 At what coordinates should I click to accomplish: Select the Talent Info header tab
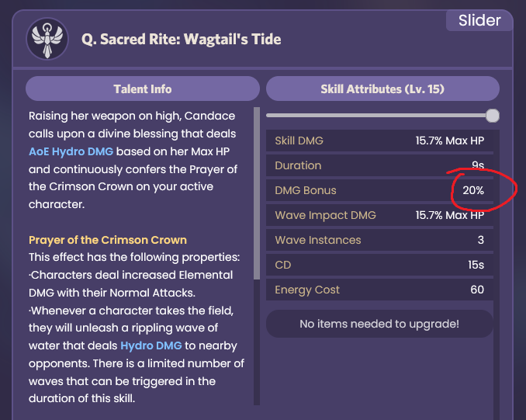(143, 89)
